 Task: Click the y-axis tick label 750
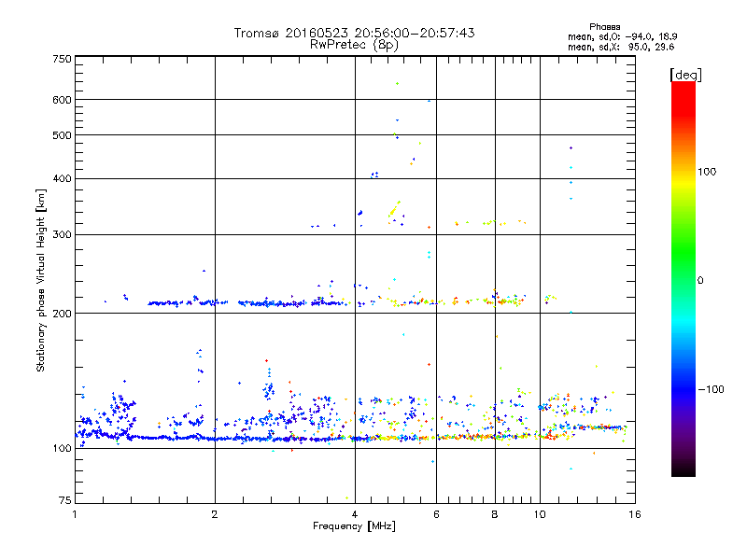tap(62, 59)
